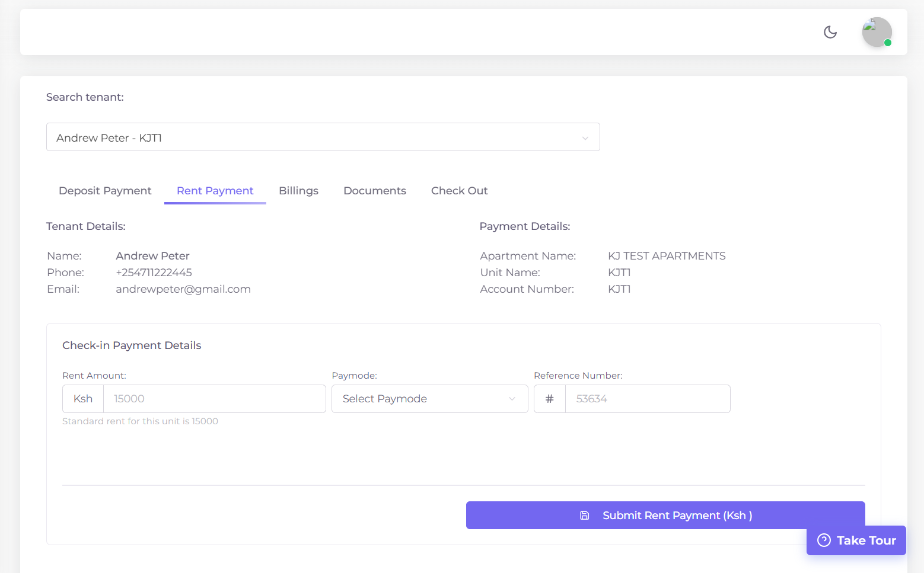Click the chevron icon in the tenant search
Image resolution: width=924 pixels, height=573 pixels.
click(585, 137)
